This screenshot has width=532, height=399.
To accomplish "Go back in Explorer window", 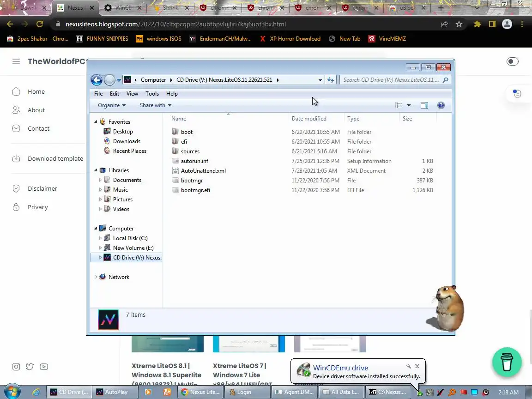I will pos(97,80).
